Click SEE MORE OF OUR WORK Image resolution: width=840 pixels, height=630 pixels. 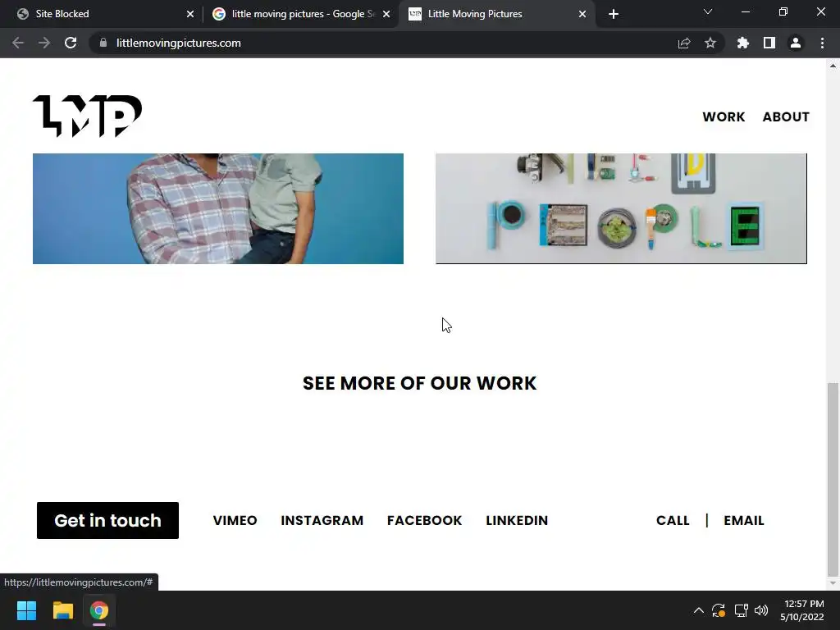coord(419,383)
